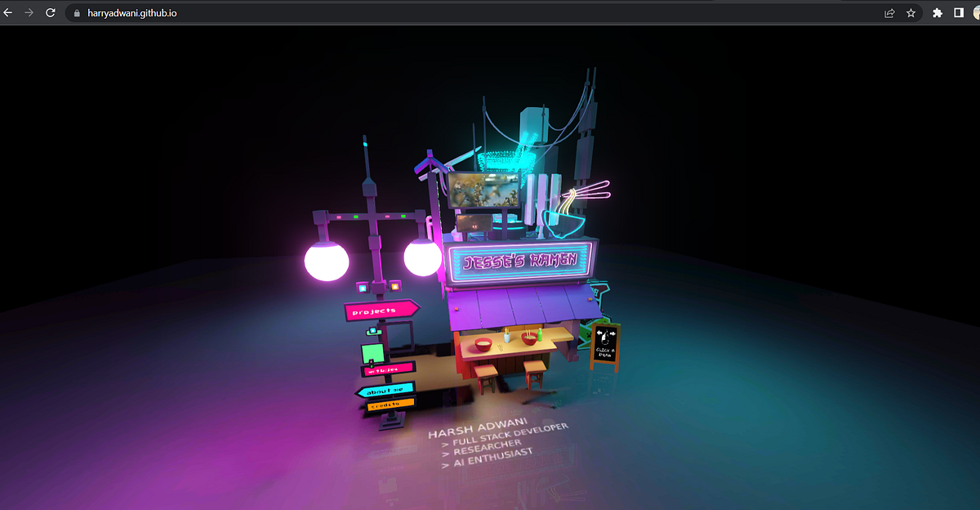Go back with browser back arrow

(8, 13)
